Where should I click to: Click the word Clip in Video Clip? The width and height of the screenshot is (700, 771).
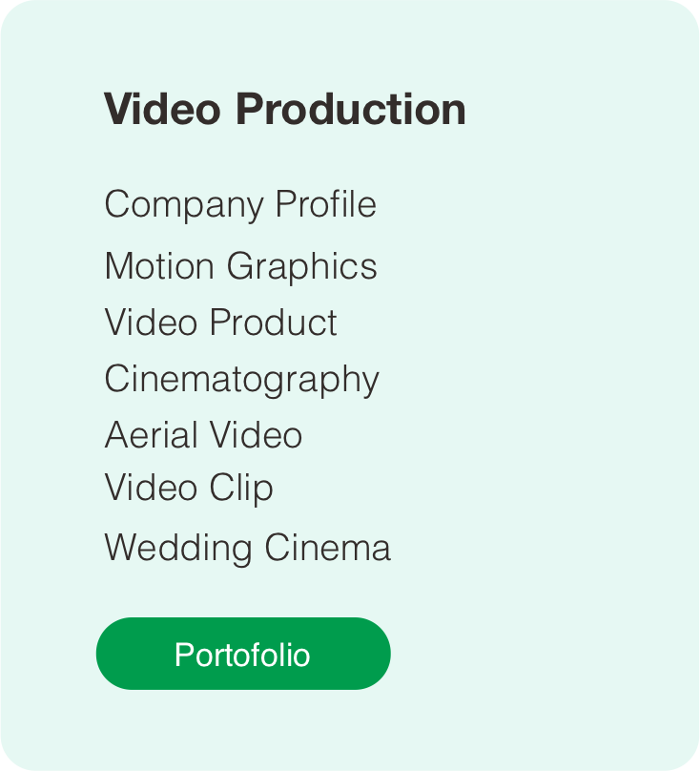[x=241, y=488]
